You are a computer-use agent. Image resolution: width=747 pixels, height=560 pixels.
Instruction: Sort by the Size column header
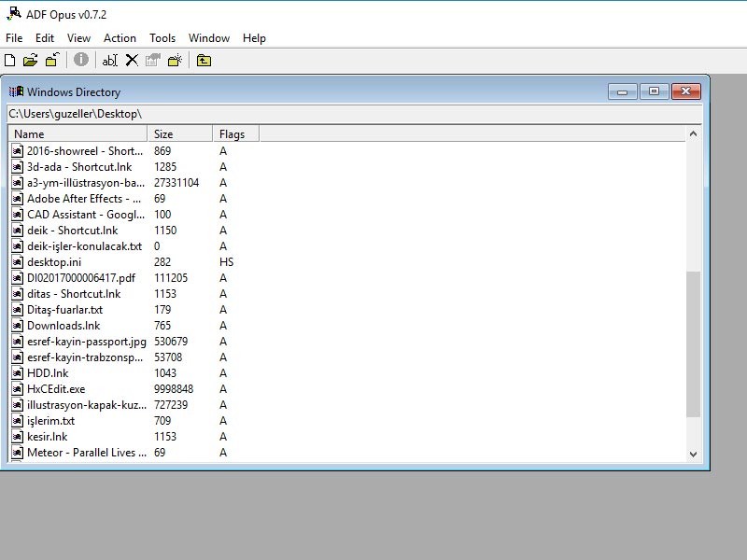tap(180, 133)
